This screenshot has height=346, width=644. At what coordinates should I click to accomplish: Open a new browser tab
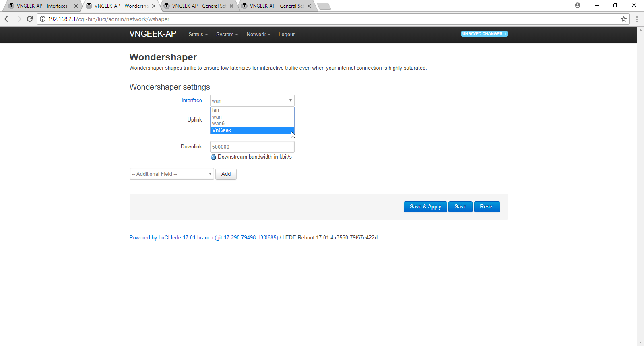coord(324,6)
